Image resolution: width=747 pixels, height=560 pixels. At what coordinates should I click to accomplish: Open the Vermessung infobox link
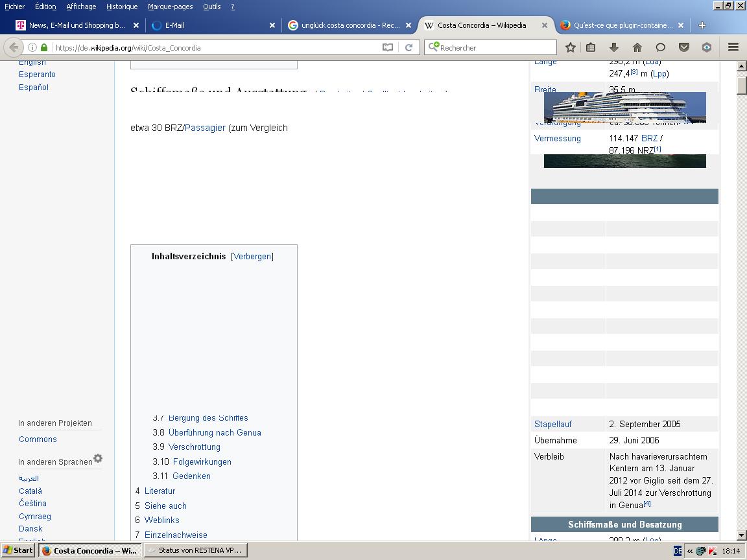(x=558, y=138)
